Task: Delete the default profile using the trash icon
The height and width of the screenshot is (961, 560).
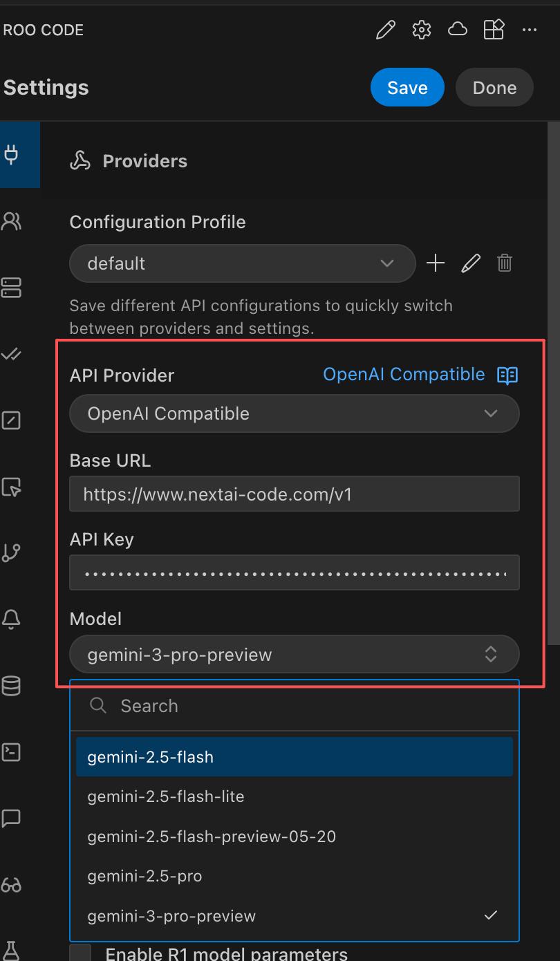Action: (x=505, y=263)
